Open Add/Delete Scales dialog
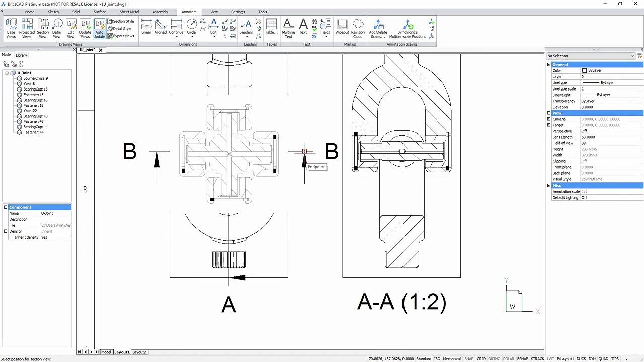The height and width of the screenshot is (362, 644). tap(377, 29)
